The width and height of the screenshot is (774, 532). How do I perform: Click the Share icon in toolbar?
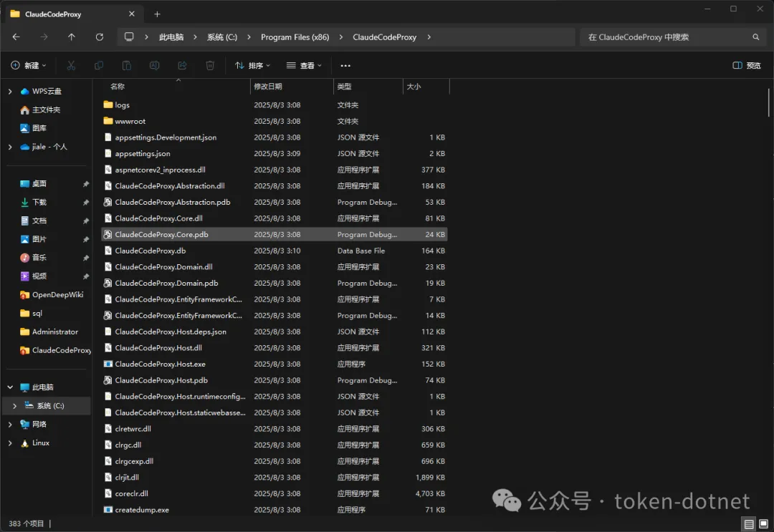tap(182, 66)
